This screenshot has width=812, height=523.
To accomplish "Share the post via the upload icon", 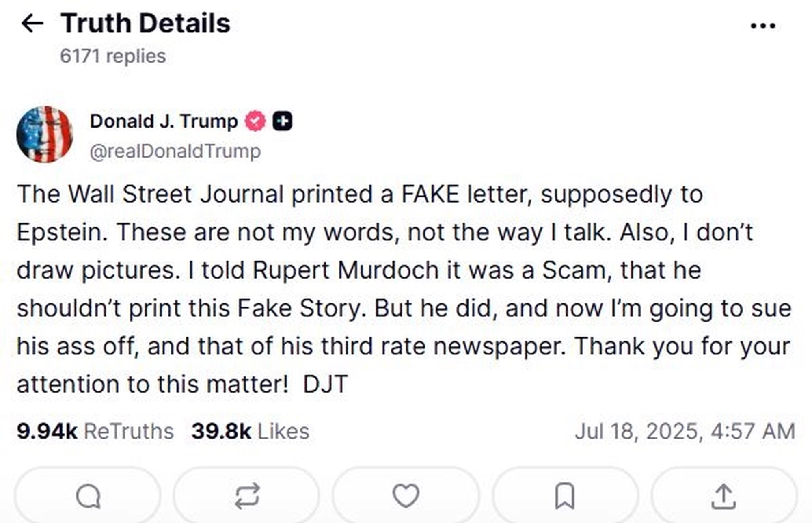I will pos(723,496).
